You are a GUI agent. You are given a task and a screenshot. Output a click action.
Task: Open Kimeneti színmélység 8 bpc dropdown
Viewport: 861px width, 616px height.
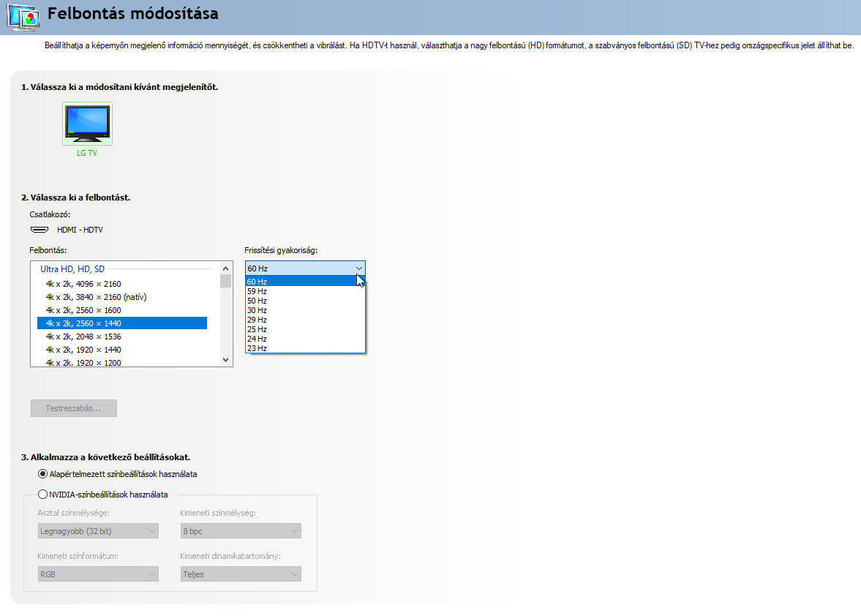(x=241, y=531)
